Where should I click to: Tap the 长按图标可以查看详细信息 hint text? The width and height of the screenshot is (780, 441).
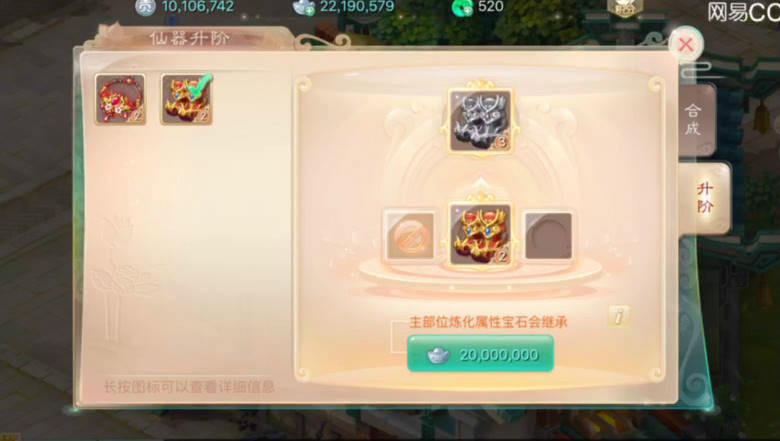coord(189,386)
